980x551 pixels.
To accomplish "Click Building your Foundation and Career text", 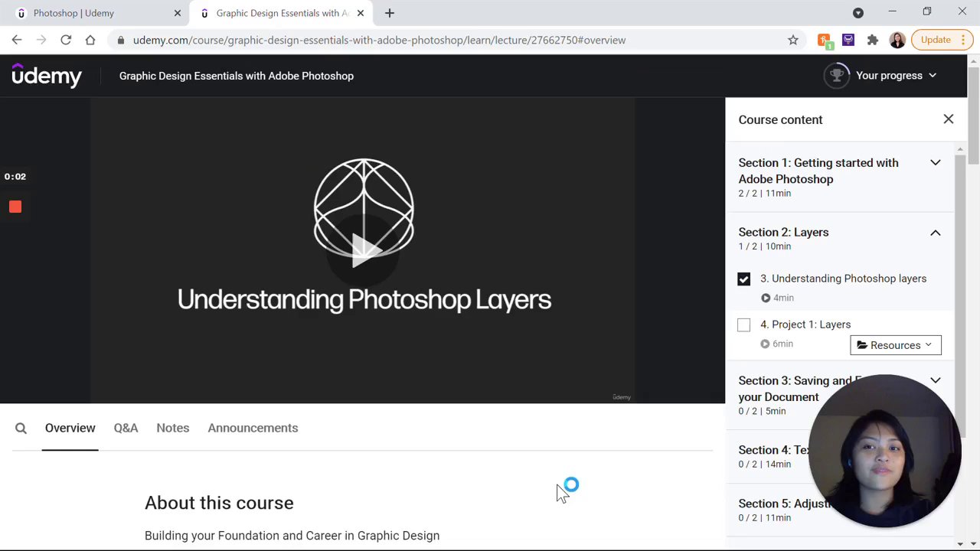I will (x=292, y=536).
